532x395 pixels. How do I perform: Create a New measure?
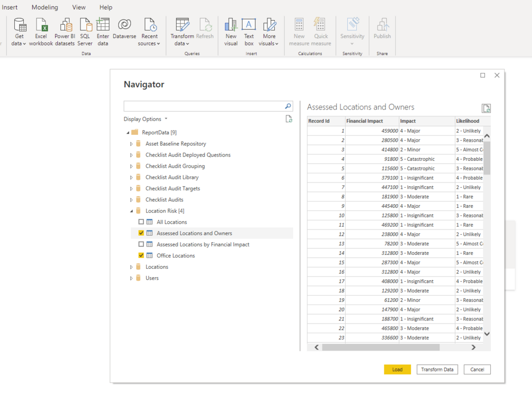pos(299,32)
